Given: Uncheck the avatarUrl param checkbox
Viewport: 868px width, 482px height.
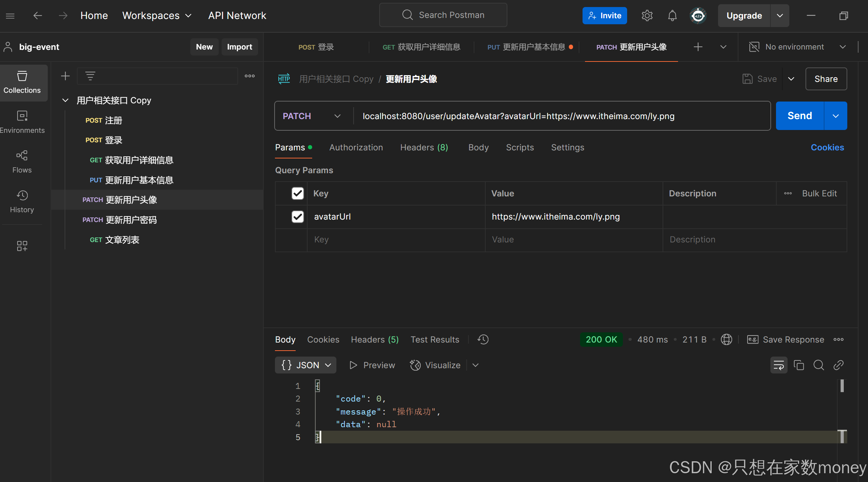Looking at the screenshot, I should 297,217.
